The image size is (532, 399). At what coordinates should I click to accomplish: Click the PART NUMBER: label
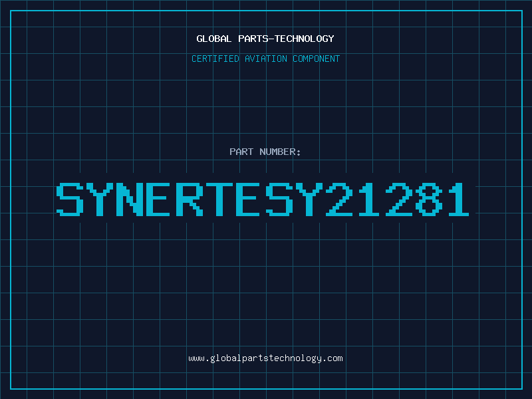point(265,152)
